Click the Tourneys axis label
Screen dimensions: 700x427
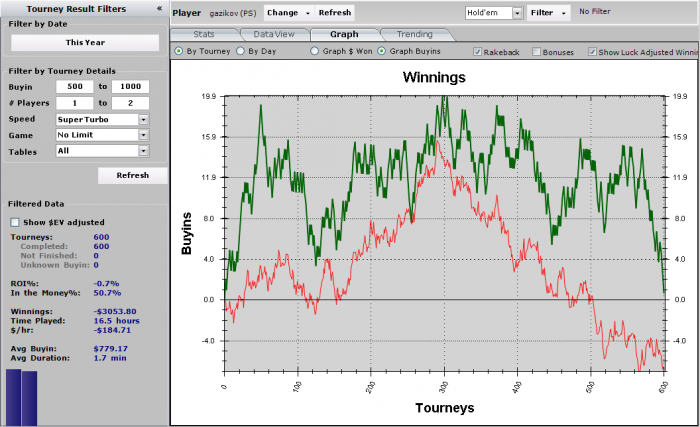[x=445, y=407]
